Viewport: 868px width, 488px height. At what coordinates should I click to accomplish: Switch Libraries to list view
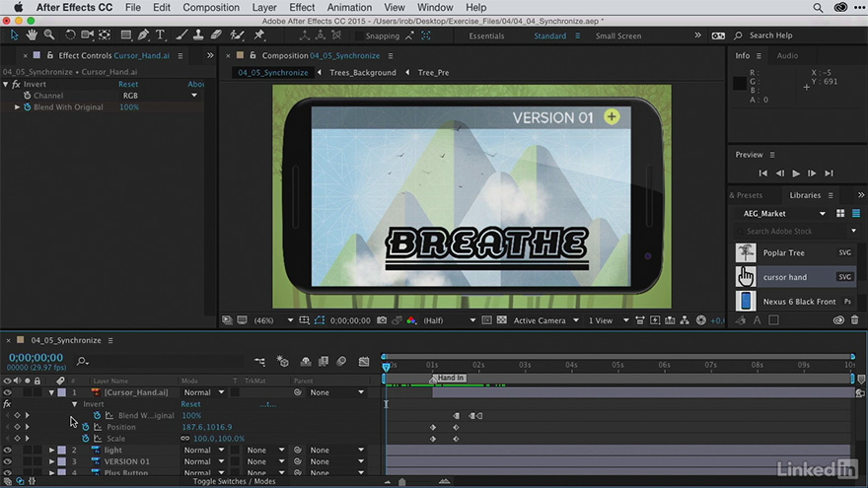[856, 214]
